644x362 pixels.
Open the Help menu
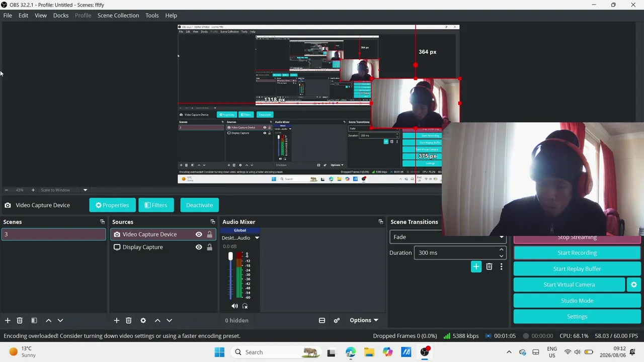[171, 16]
